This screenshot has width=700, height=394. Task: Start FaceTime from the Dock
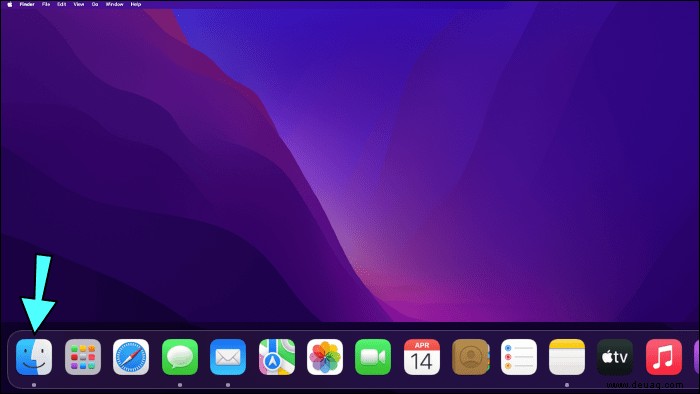373,357
